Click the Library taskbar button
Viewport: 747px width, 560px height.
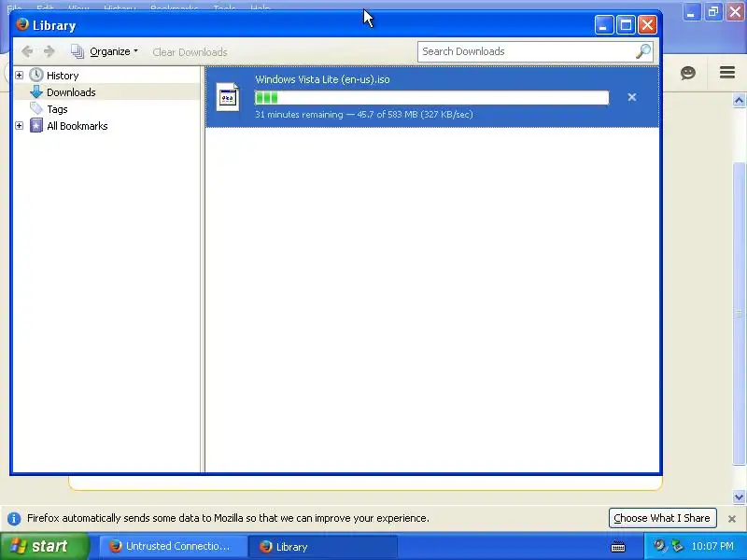(323, 546)
